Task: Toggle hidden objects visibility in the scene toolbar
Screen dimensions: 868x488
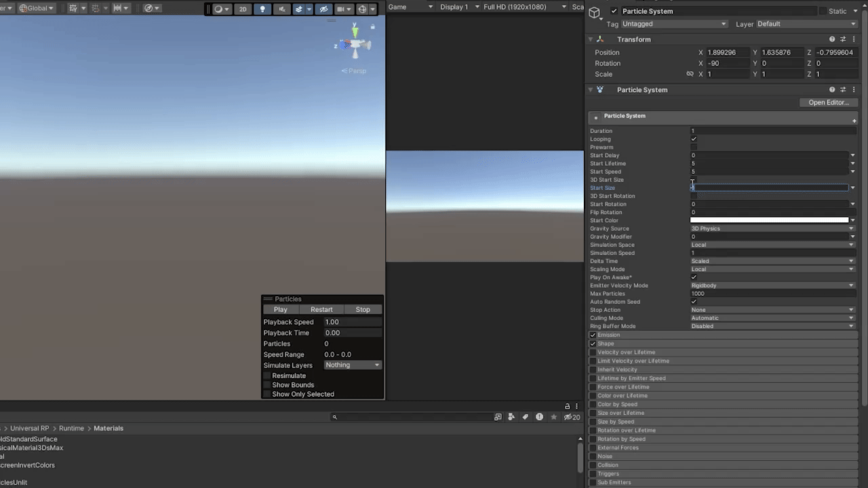Action: (x=324, y=9)
